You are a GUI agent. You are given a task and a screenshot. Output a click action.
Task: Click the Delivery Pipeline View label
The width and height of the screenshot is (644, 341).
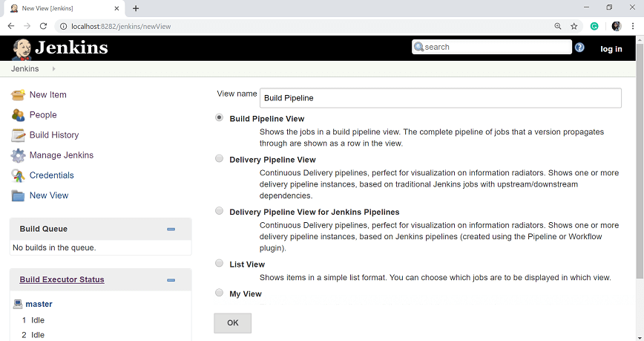(x=273, y=160)
